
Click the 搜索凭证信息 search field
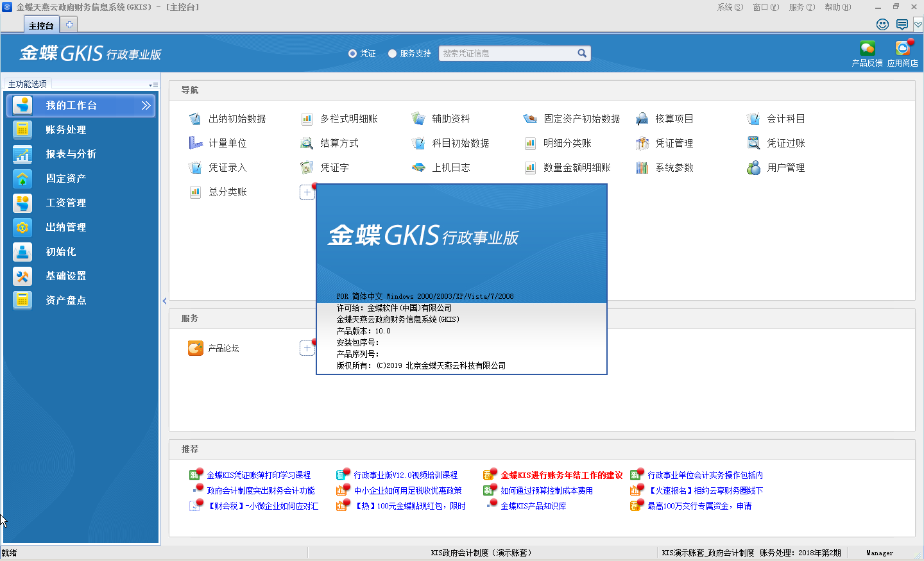[507, 53]
